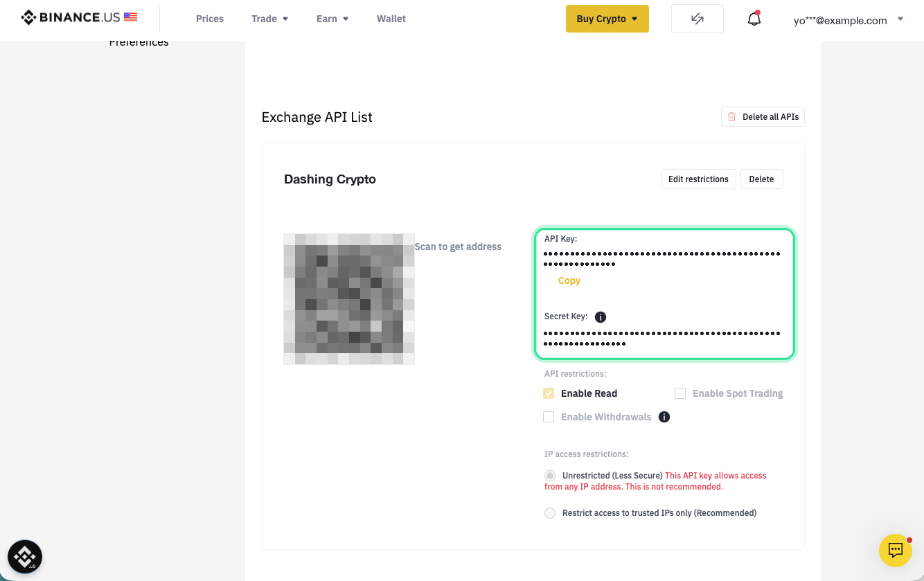Copy the API Key
This screenshot has height=581, width=924.
click(569, 280)
